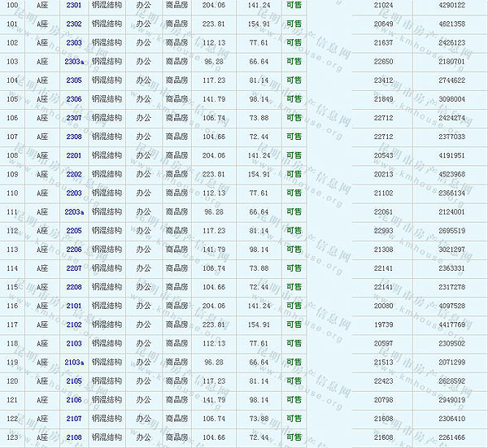
Task: Click unit 2203a link in row 111
Action: 74,212
